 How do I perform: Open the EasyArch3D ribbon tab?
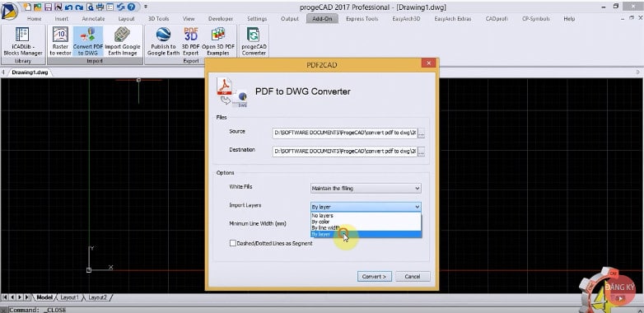point(406,19)
